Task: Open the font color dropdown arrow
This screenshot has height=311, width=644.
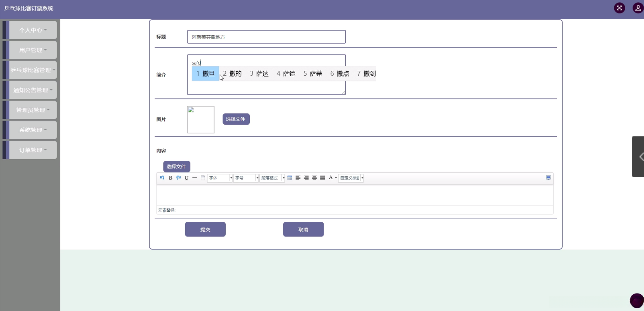Action: point(336,178)
